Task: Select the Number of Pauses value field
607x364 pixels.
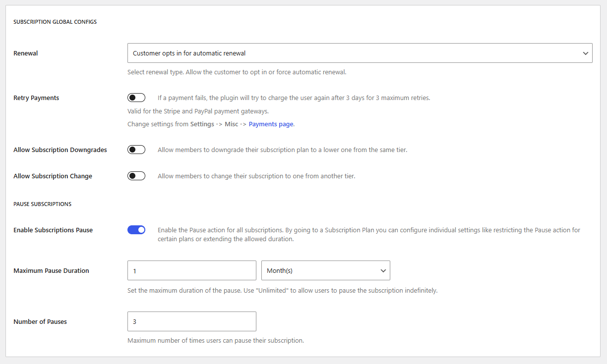Action: 191,321
